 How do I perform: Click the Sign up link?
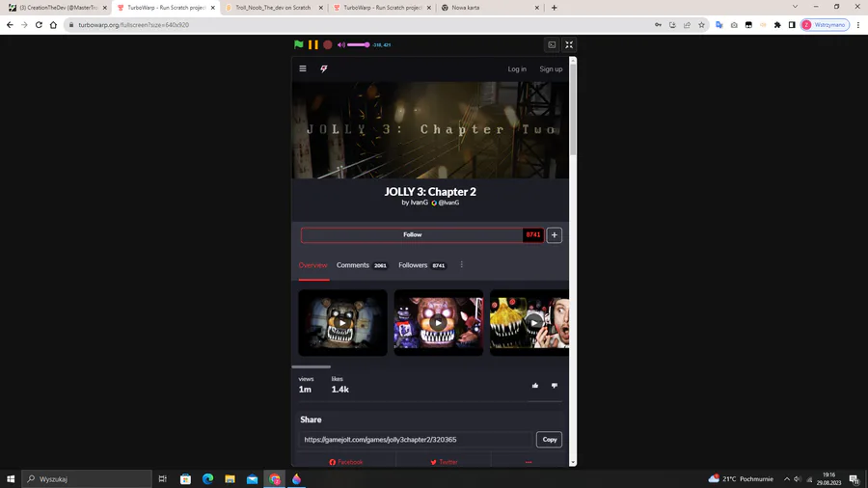pos(551,69)
